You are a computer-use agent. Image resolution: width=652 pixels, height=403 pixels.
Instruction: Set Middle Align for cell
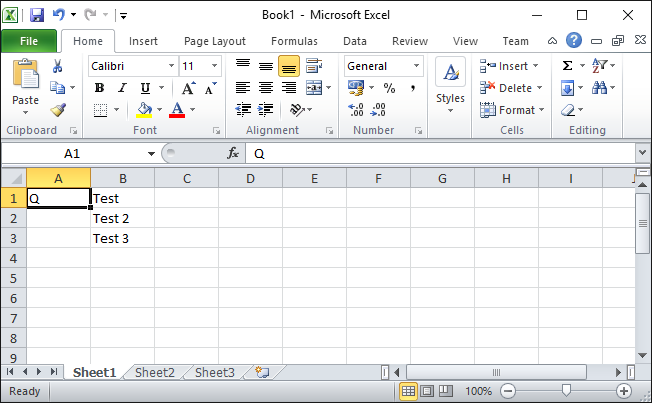[x=266, y=66]
